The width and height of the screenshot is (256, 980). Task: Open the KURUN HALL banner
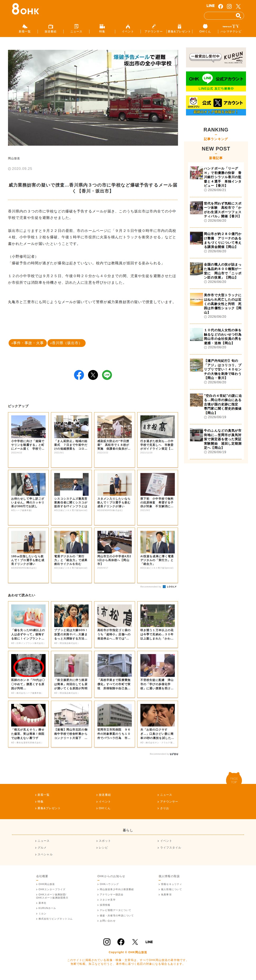pyautogui.click(x=216, y=57)
